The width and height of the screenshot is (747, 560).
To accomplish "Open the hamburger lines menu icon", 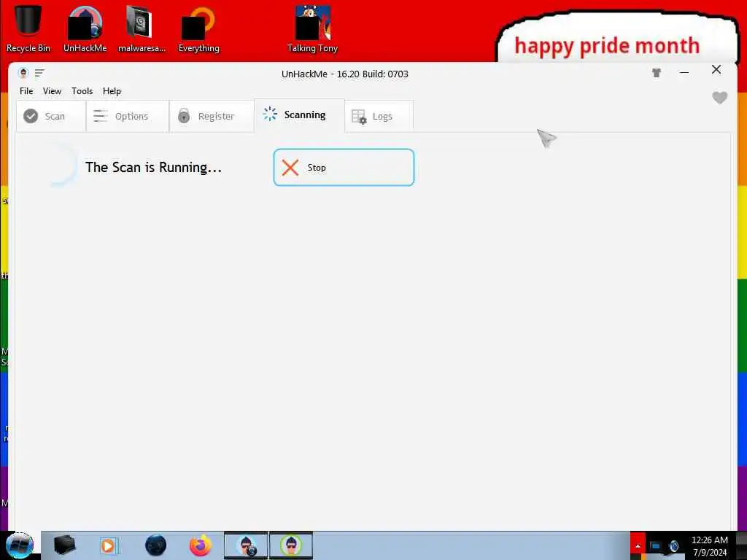I will pos(39,73).
